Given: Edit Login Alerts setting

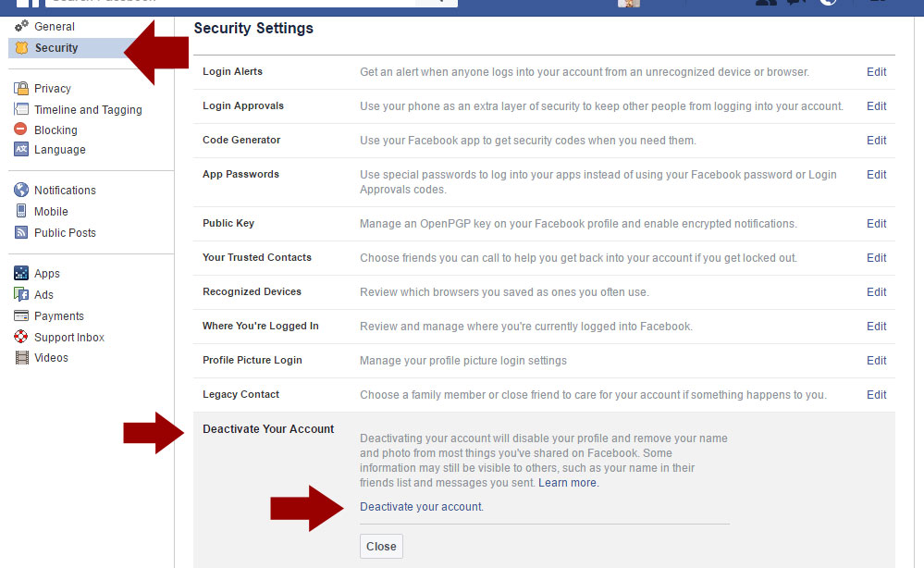Looking at the screenshot, I should point(876,72).
